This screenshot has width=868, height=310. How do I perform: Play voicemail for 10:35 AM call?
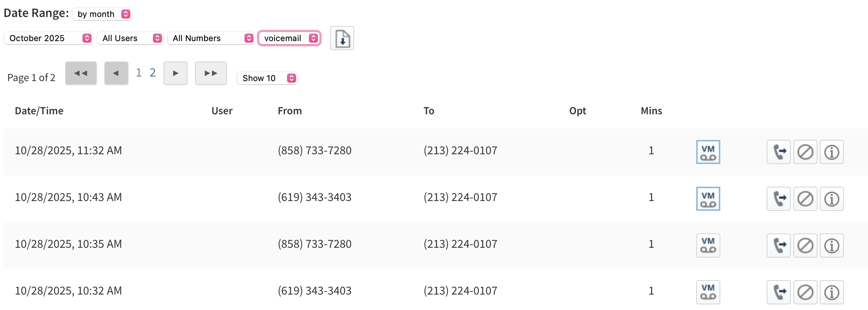pos(708,246)
